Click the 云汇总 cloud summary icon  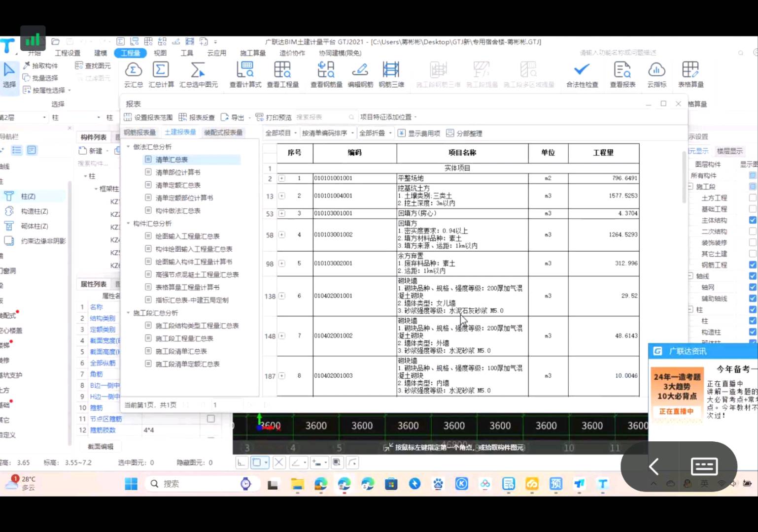(134, 75)
